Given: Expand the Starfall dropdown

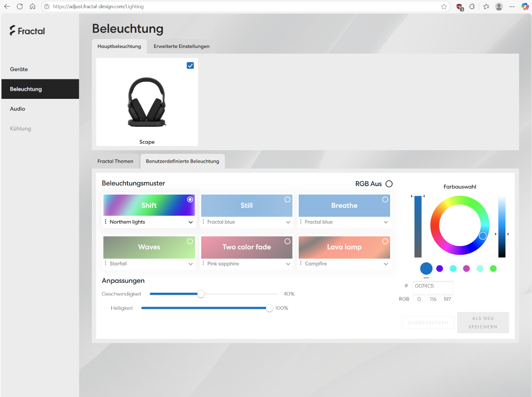Looking at the screenshot, I should (191, 264).
